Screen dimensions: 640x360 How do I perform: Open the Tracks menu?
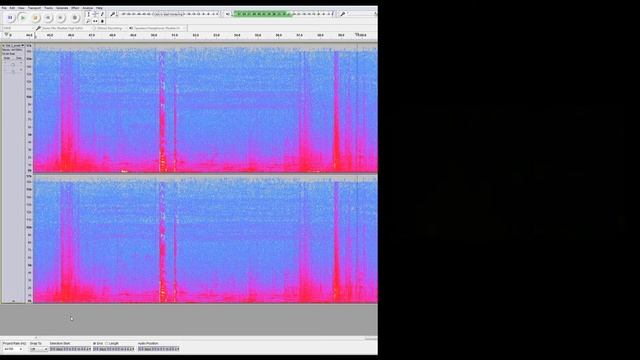[x=49, y=8]
